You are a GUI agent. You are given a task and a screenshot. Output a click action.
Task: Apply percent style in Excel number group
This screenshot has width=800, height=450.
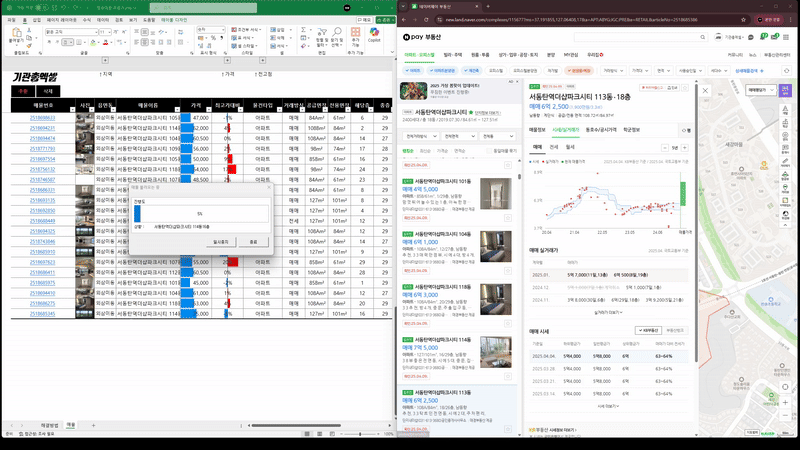coord(213,38)
